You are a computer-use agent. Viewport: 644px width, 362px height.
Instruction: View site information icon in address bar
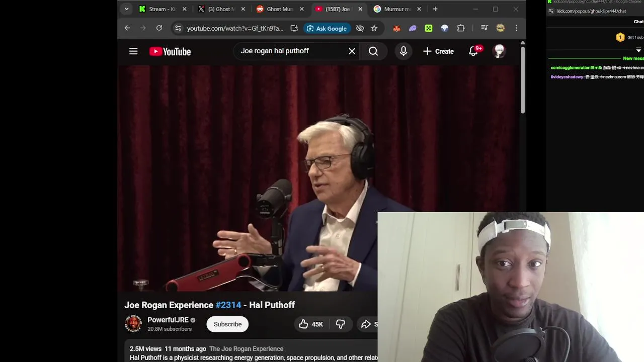click(x=178, y=28)
